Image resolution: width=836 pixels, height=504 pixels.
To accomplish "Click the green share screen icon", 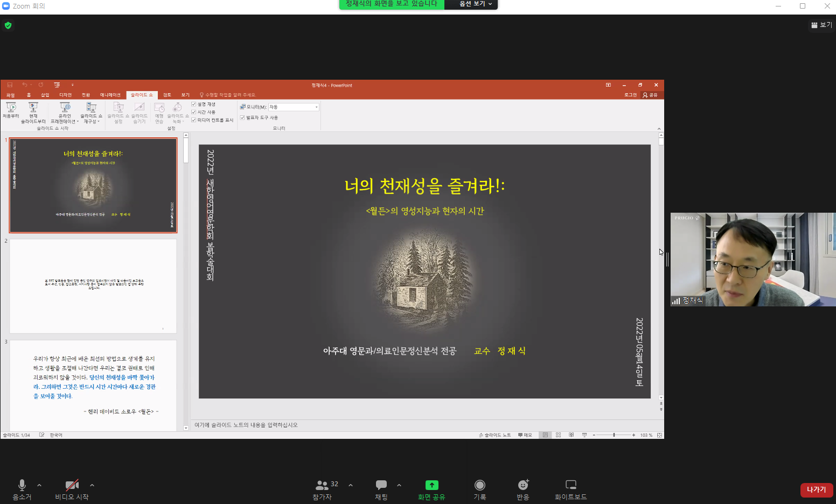I will pyautogui.click(x=431, y=485).
